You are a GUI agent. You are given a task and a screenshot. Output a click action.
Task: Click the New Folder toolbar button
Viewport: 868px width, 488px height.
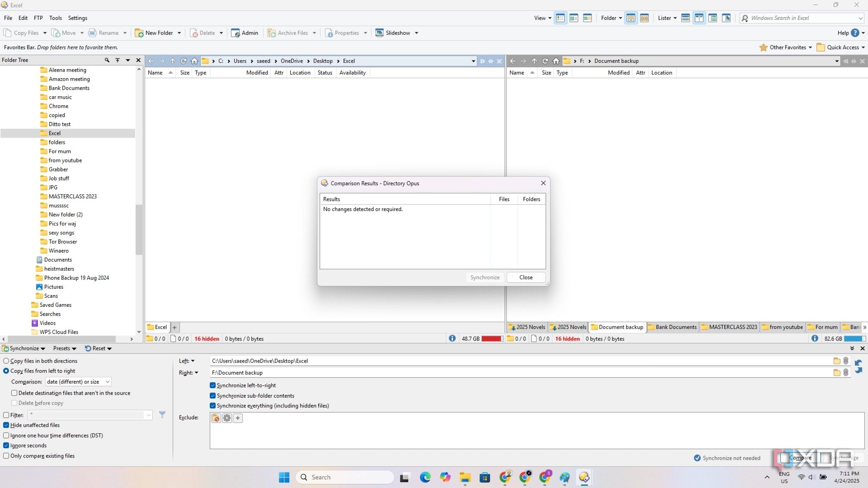pyautogui.click(x=154, y=33)
